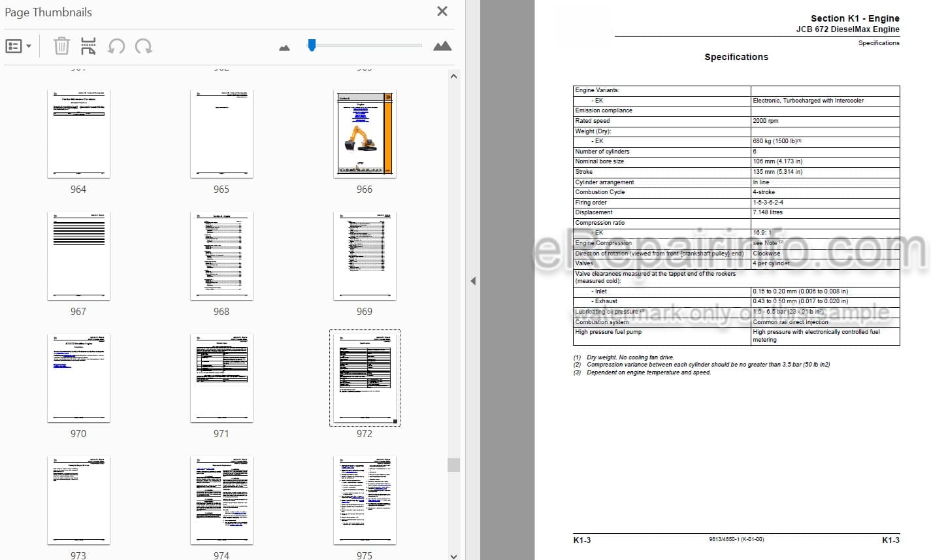Select the page 966 cover thumbnail
Viewport: 931px width, 560px height.
pos(365,134)
